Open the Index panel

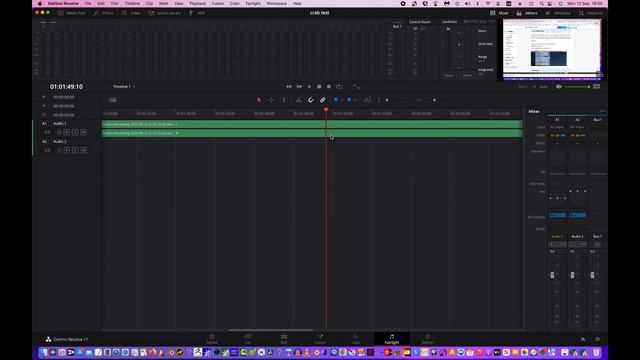(x=131, y=13)
